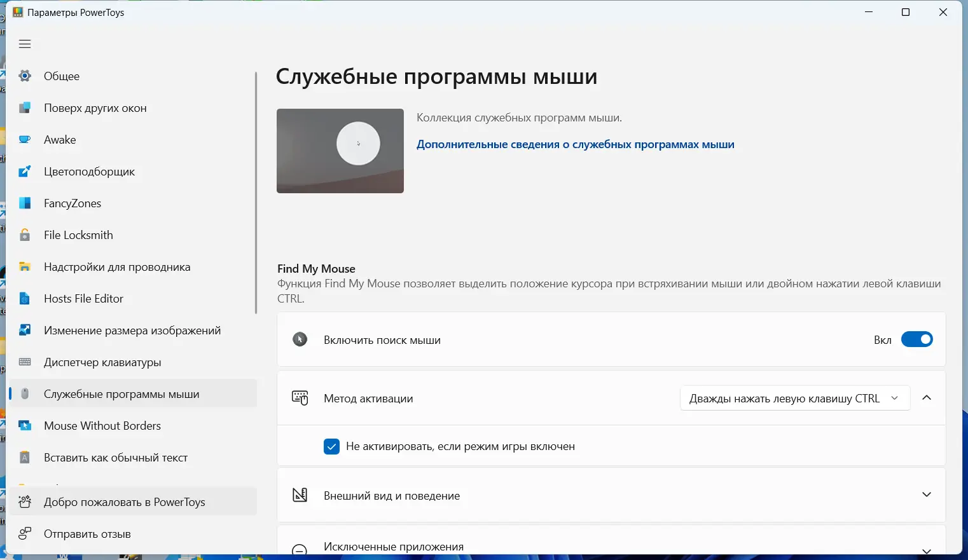Image resolution: width=968 pixels, height=560 pixels.
Task: Uncheck Не активировать, если режим игры включен
Action: click(331, 446)
